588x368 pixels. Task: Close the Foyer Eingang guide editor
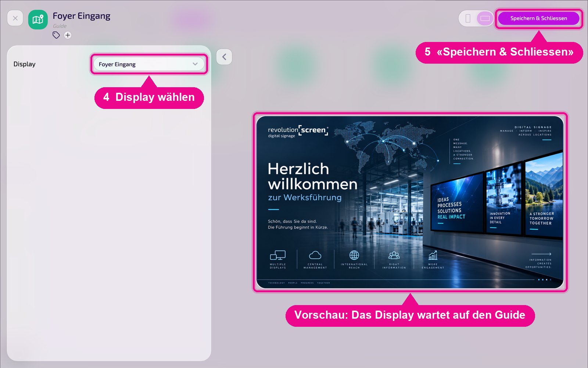tap(15, 18)
